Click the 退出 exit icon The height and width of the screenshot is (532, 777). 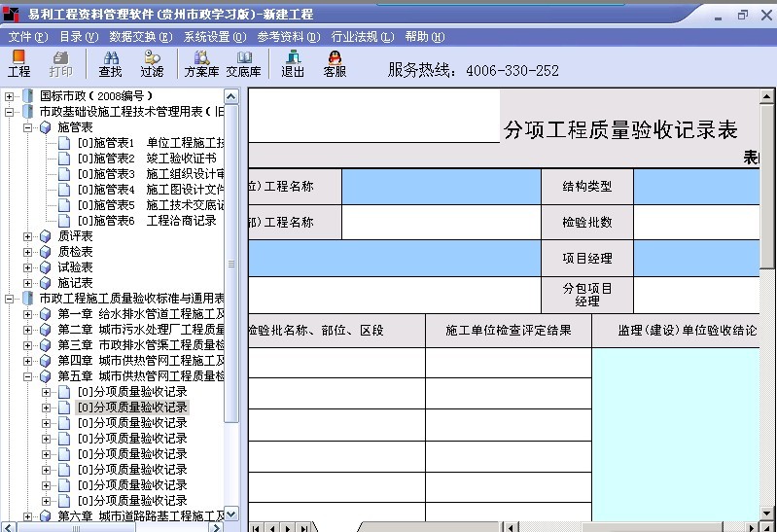point(293,64)
